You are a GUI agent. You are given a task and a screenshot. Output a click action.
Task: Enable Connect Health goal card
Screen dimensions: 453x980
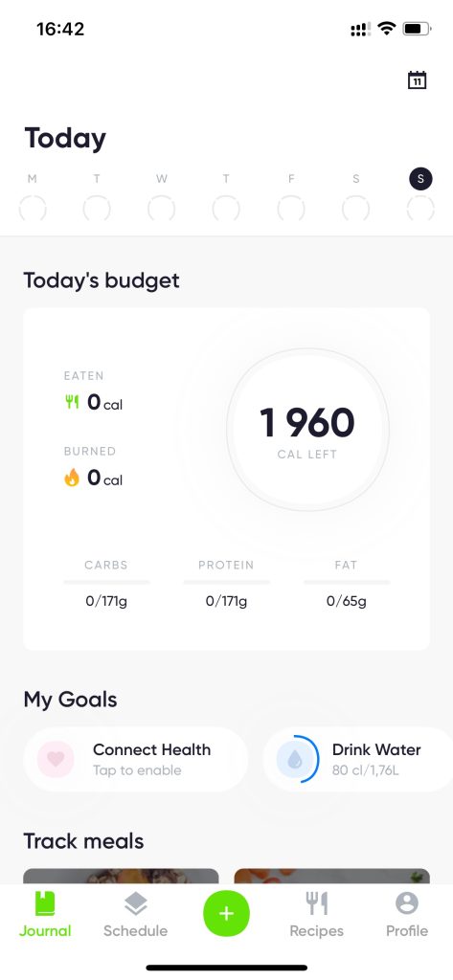point(136,759)
